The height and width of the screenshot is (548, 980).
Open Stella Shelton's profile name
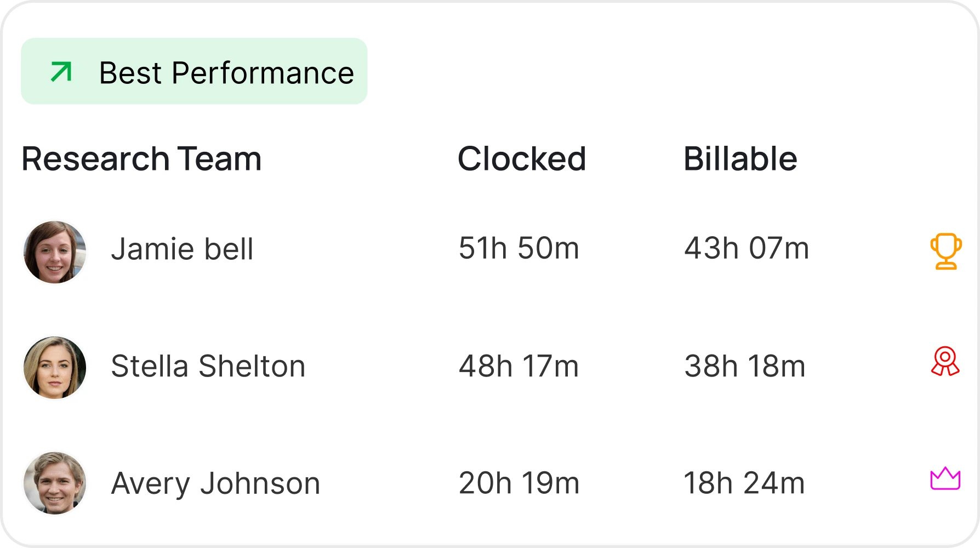click(x=208, y=366)
